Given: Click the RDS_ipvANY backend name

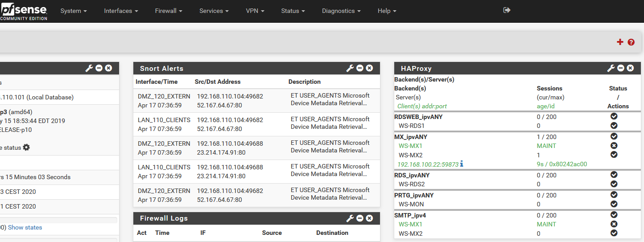Looking at the screenshot, I should click(x=412, y=175).
